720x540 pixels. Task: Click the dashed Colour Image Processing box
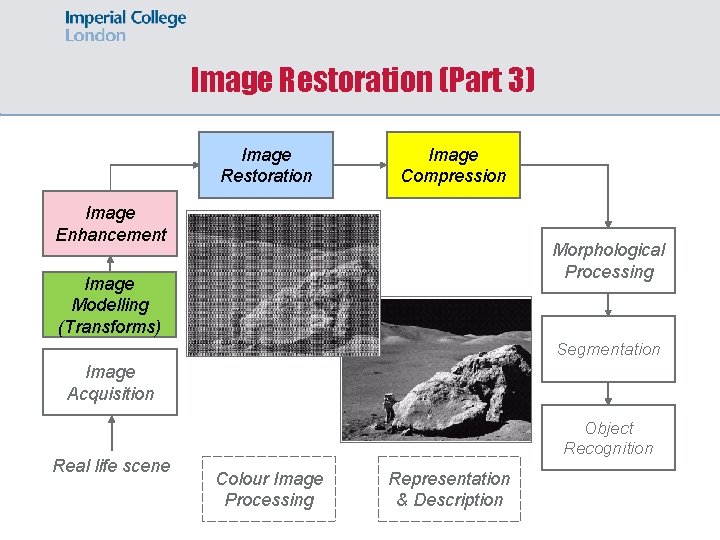(x=269, y=489)
